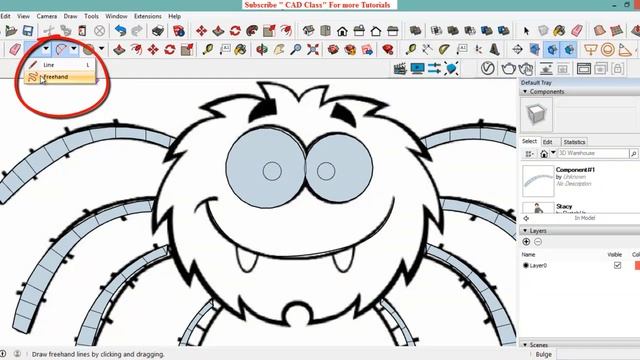Click the blue Undo arrow
This screenshot has height=360, width=640.
[120, 31]
